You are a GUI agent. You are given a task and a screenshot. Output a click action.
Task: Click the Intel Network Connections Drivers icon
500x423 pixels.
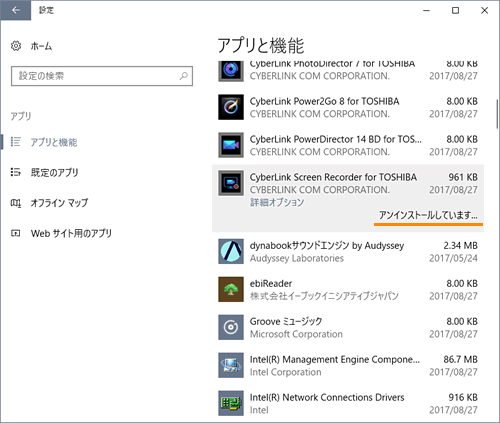231,403
